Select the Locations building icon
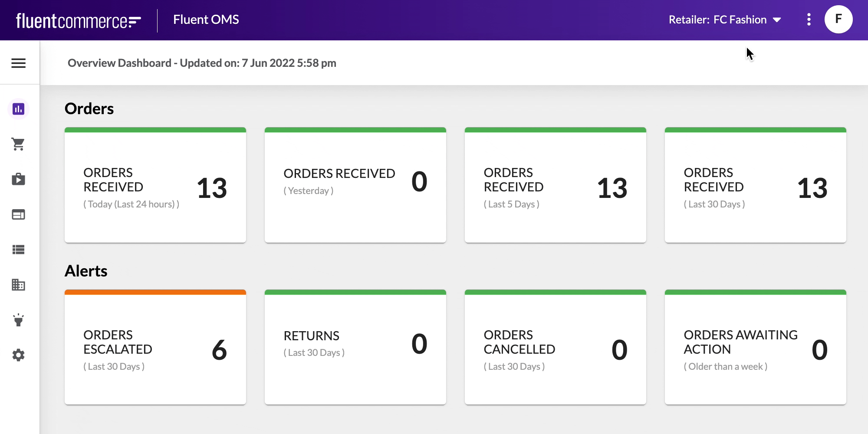Viewport: 868px width, 434px height. tap(18, 285)
